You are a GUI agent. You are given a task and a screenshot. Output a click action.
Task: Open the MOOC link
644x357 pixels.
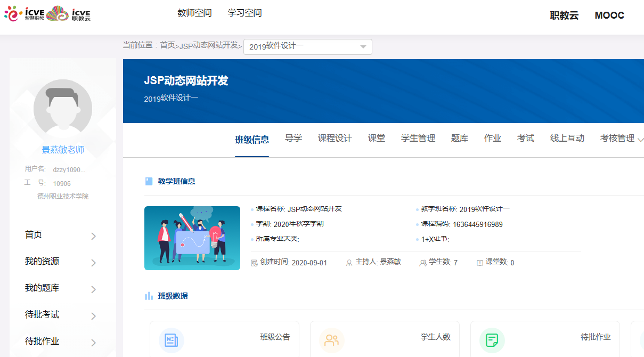(609, 15)
